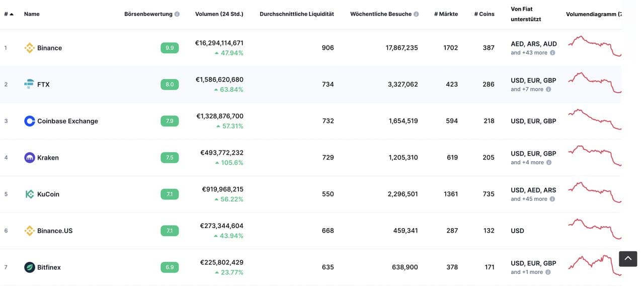Sort table by the # rank column
The height and width of the screenshot is (288, 644).
tap(9, 14)
